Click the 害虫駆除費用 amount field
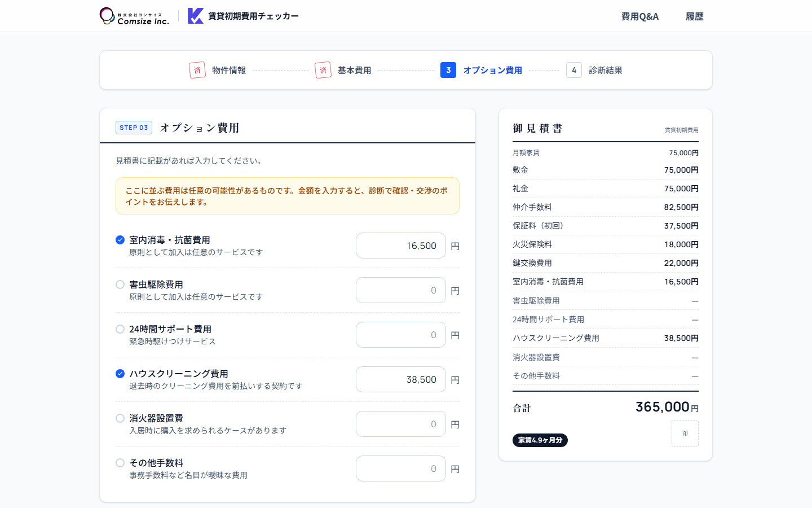This screenshot has height=508, width=812. 401,290
